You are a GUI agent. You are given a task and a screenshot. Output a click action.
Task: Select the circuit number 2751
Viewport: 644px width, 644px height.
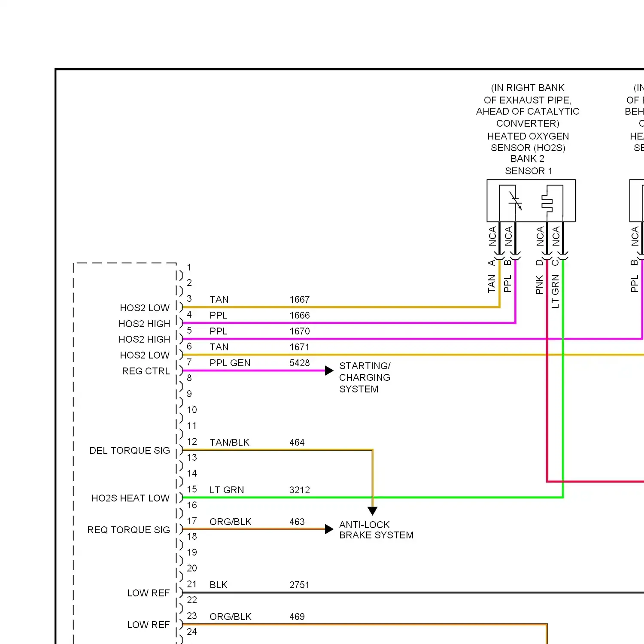(x=299, y=585)
